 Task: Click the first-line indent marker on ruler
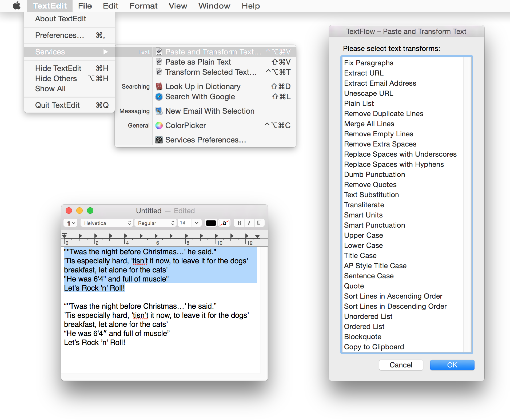(64, 234)
